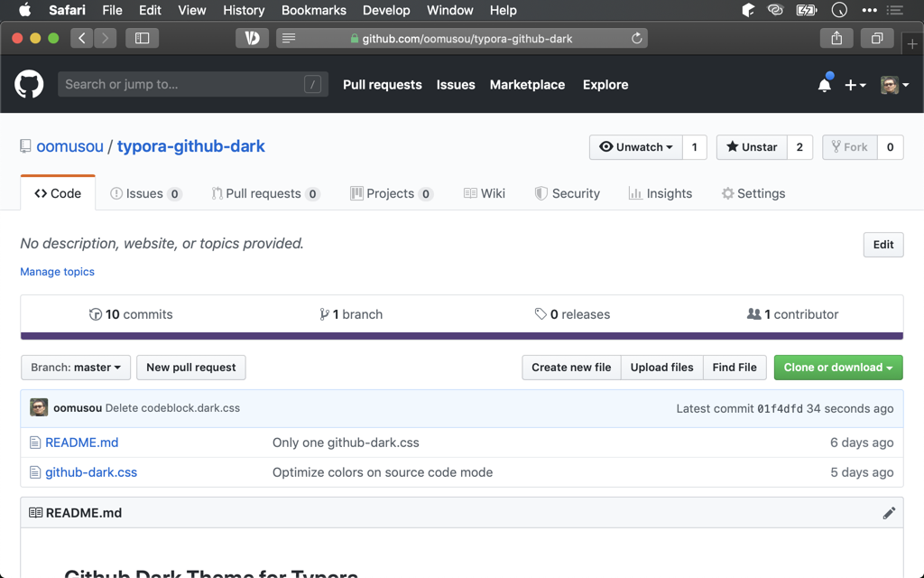Click Find File button
The image size is (924, 578).
click(735, 368)
